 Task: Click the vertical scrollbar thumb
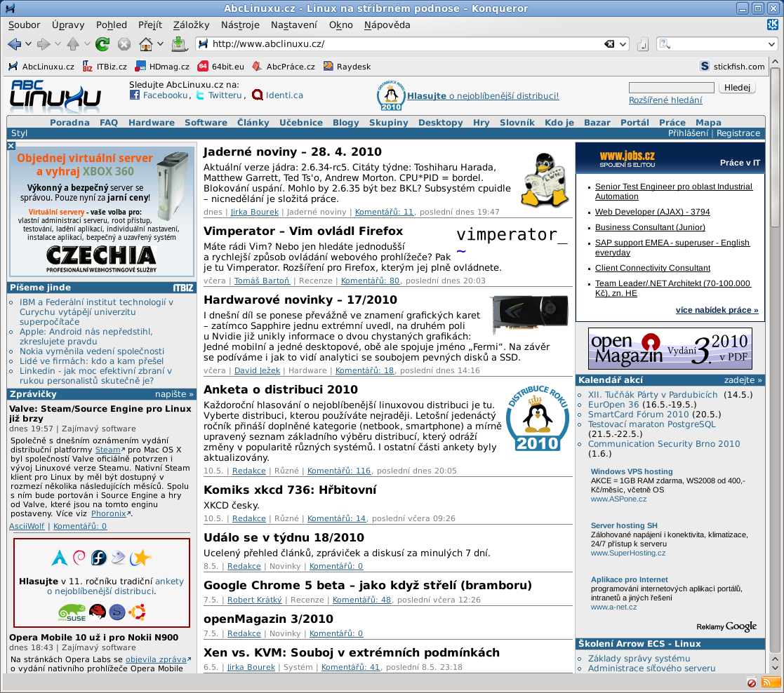point(775,147)
